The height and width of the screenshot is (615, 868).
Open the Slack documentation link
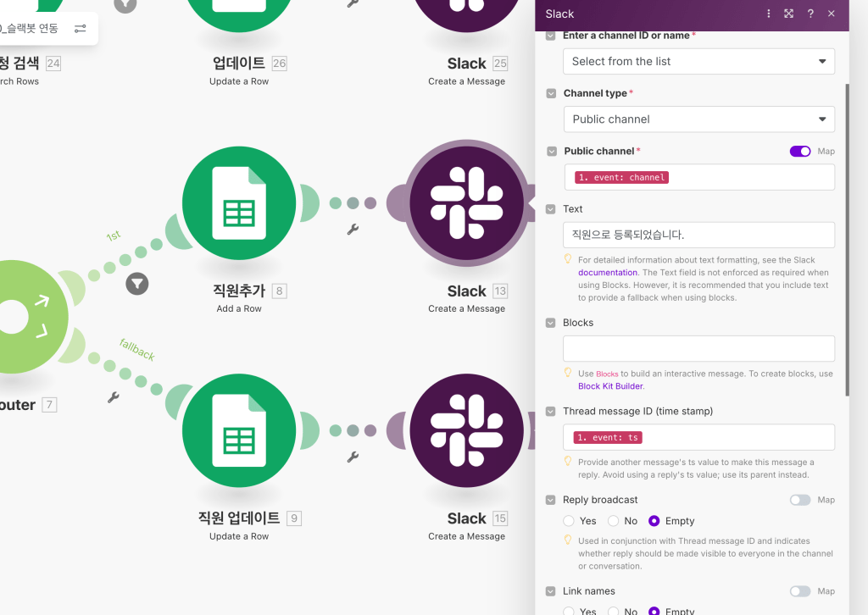607,273
